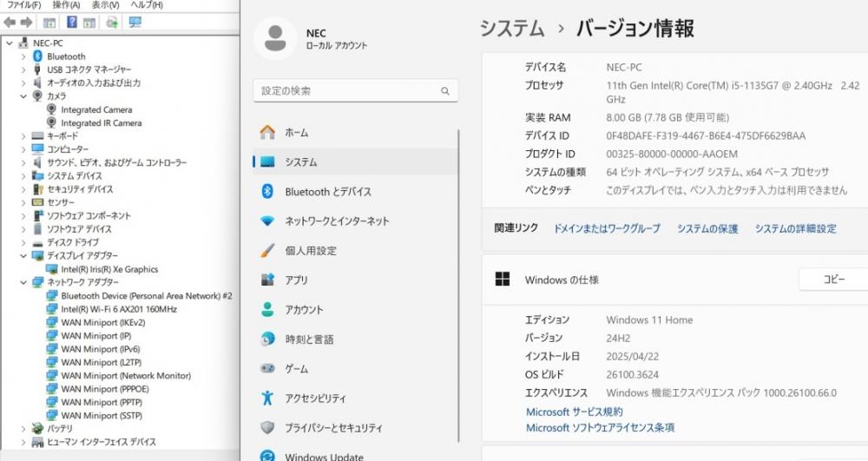Open システムの保護 link
The width and height of the screenshot is (868, 461).
(x=707, y=228)
